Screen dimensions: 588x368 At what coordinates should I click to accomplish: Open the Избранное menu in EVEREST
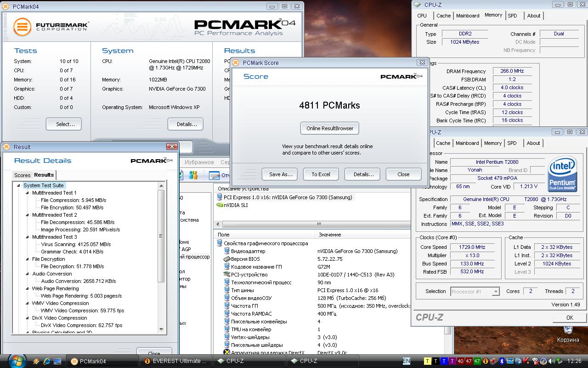[x=199, y=162]
